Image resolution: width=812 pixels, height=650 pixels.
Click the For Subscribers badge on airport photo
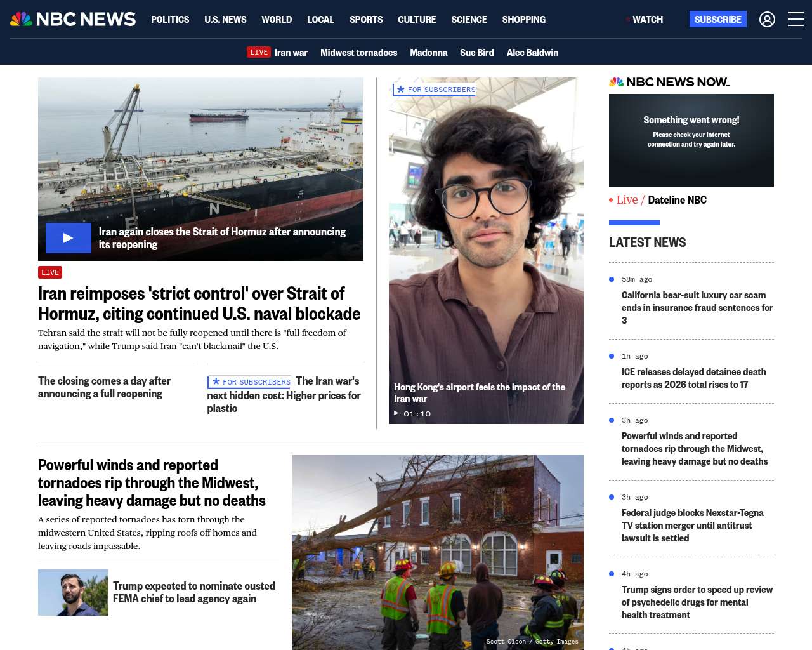pyautogui.click(x=435, y=90)
